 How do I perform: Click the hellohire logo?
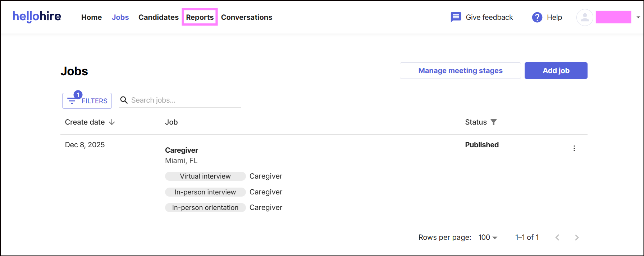[x=37, y=17]
